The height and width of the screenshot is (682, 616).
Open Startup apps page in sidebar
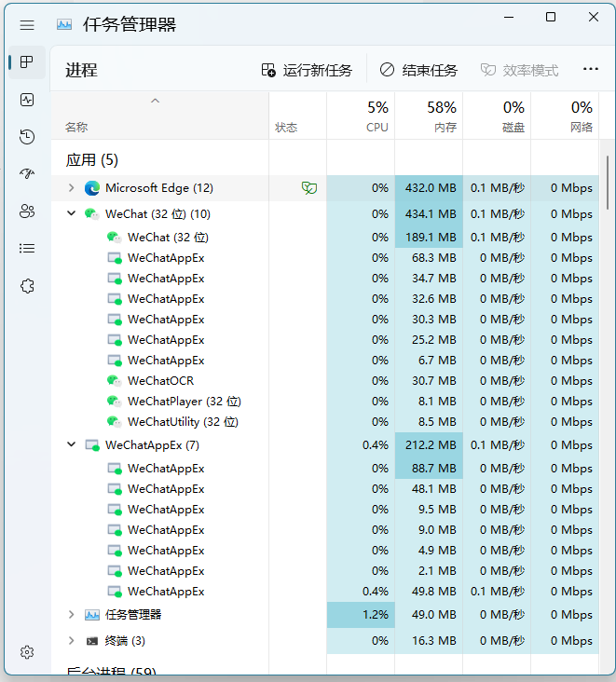(27, 174)
